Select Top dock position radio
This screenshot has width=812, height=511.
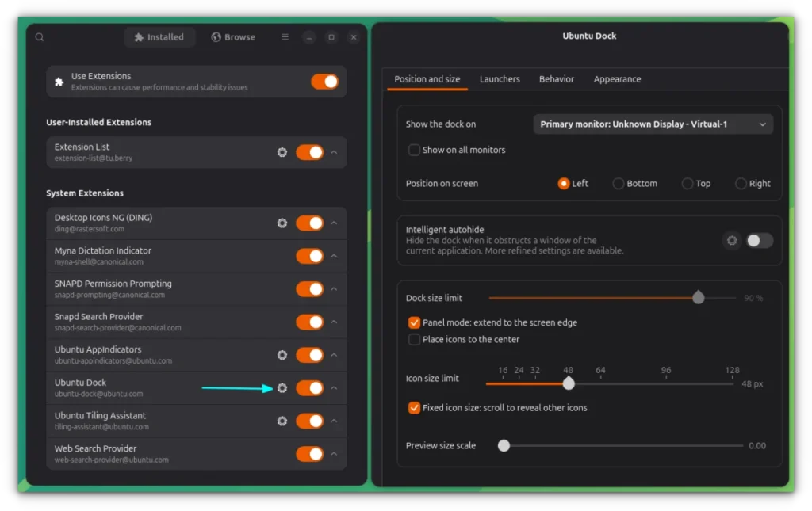click(x=688, y=184)
